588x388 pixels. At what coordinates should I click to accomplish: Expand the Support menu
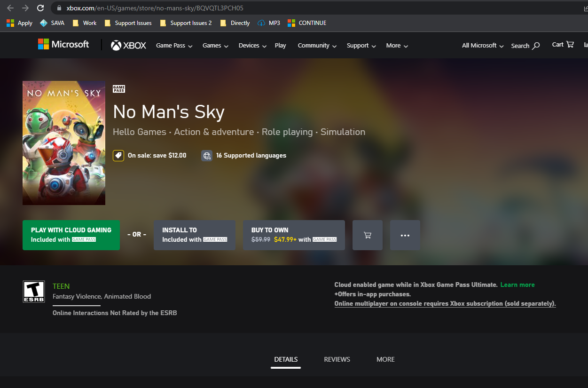361,46
